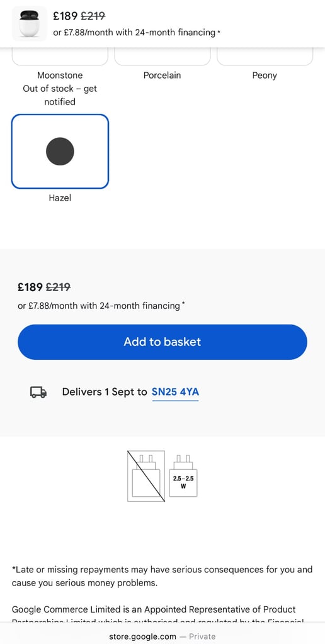Click the financing asterisk footnote below price
325x644 pixels.
point(183,304)
